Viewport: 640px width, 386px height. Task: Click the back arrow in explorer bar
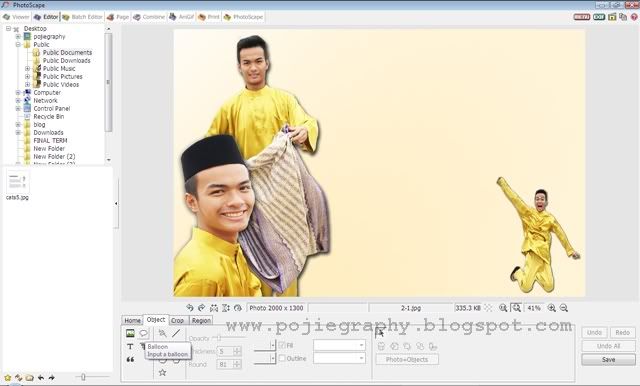(41, 378)
